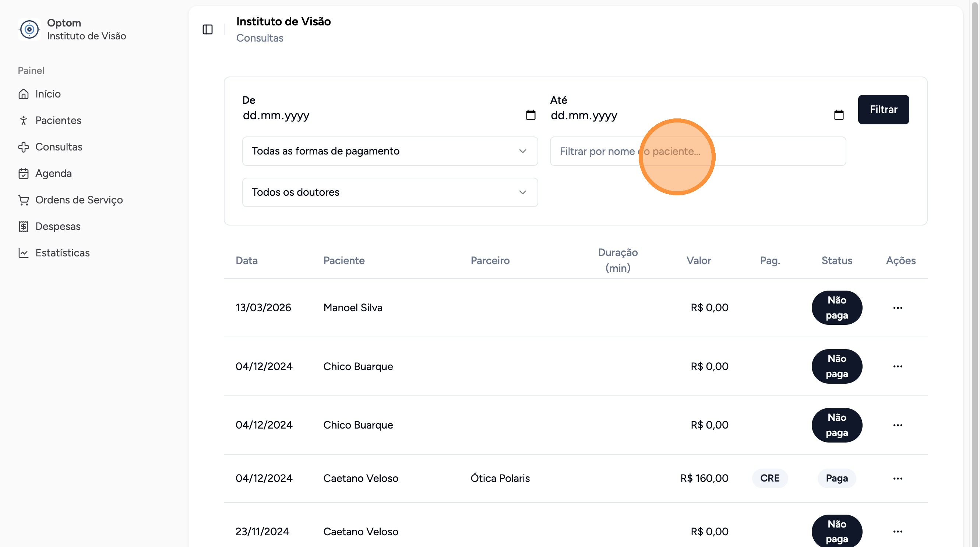980x547 pixels.
Task: Open Agenda from sidebar
Action: click(53, 173)
